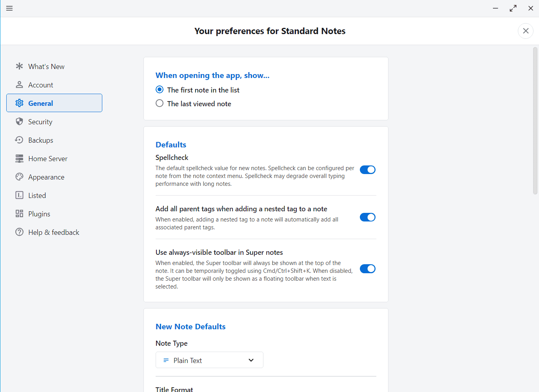Select "The last viewed note" option

[x=160, y=103]
